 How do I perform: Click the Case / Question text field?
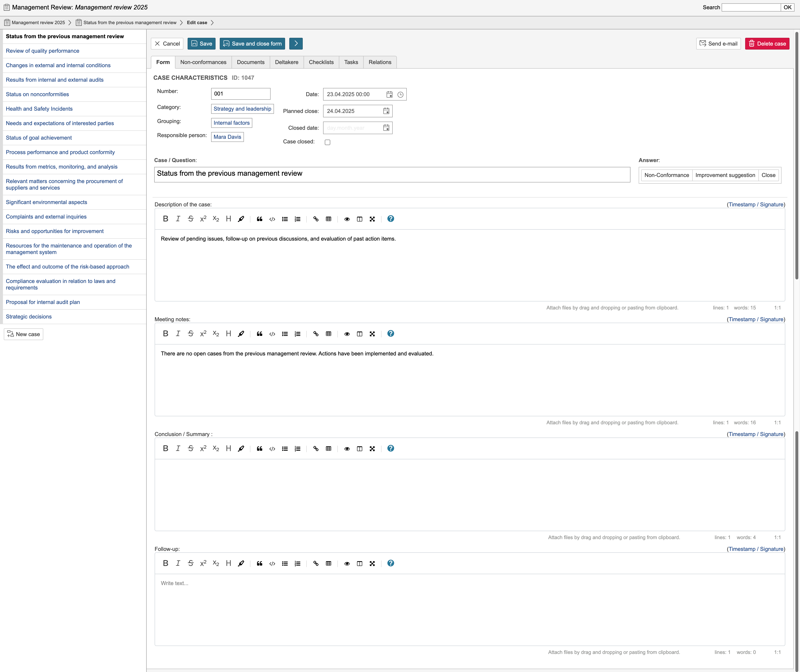coord(392,174)
